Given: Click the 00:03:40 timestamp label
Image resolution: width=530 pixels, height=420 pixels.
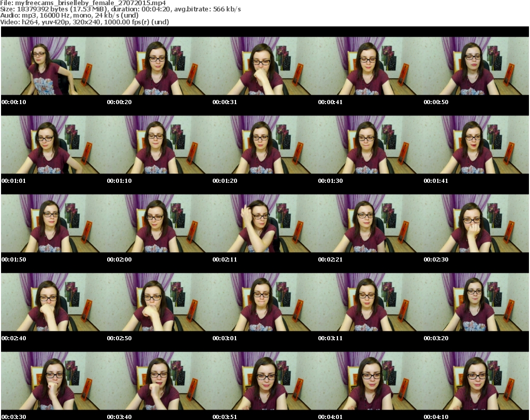Looking at the screenshot, I should pos(120,416).
